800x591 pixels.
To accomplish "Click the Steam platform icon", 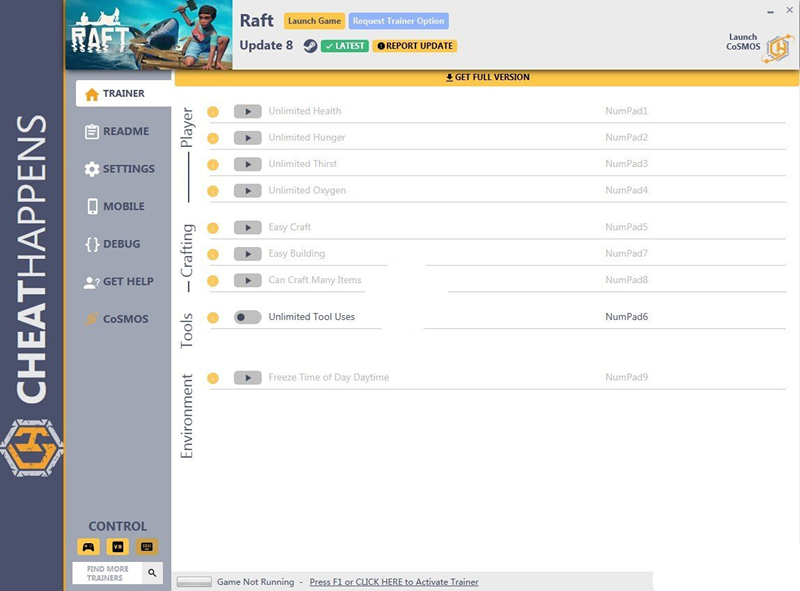I will pyautogui.click(x=310, y=46).
